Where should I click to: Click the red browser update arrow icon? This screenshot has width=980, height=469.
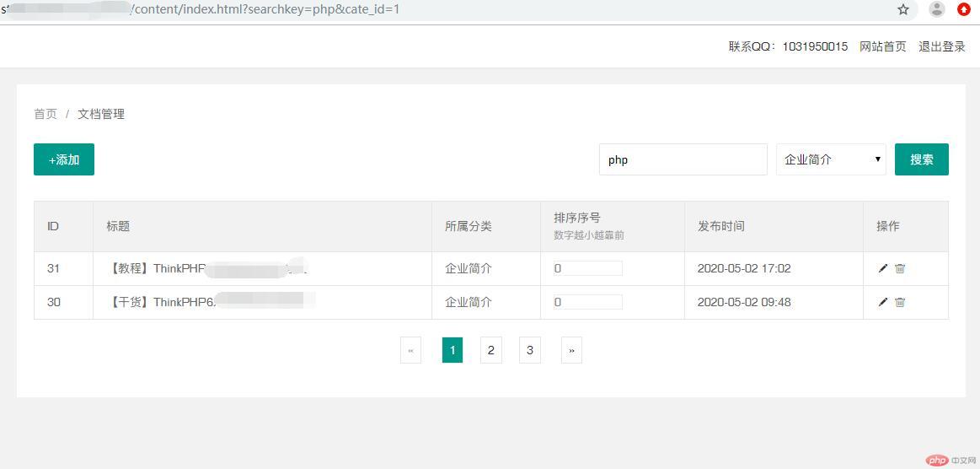coord(964,9)
